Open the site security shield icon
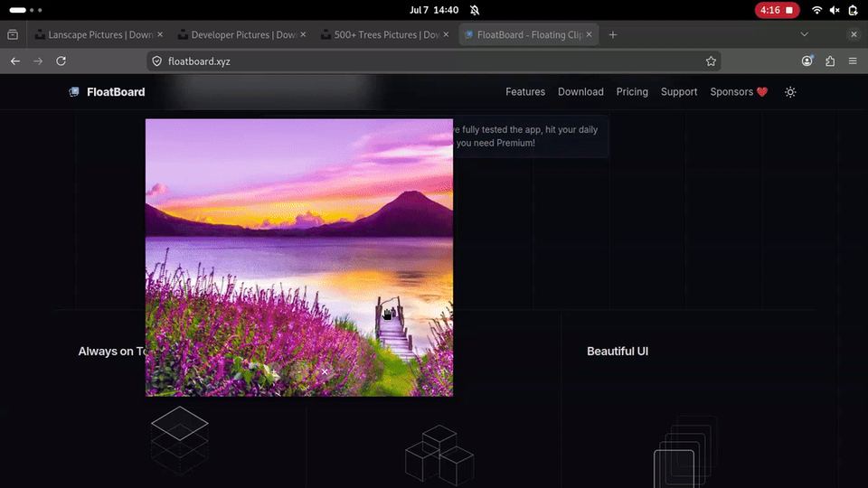The width and height of the screenshot is (868, 488). click(x=156, y=61)
